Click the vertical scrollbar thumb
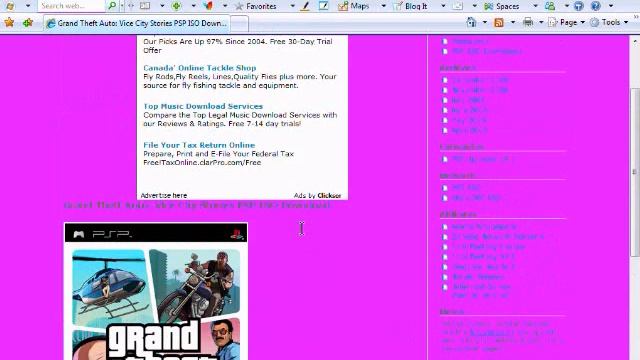Image resolution: width=640 pixels, height=360 pixels. click(635, 171)
